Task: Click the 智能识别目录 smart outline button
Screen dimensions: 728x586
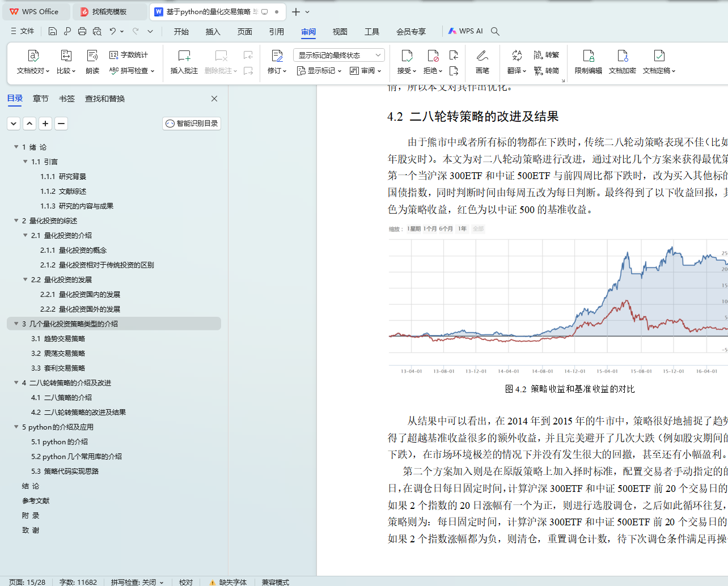Action: pos(192,124)
